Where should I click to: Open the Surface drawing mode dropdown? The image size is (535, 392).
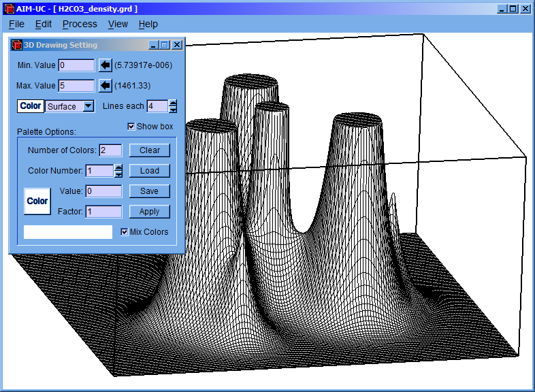tap(88, 106)
